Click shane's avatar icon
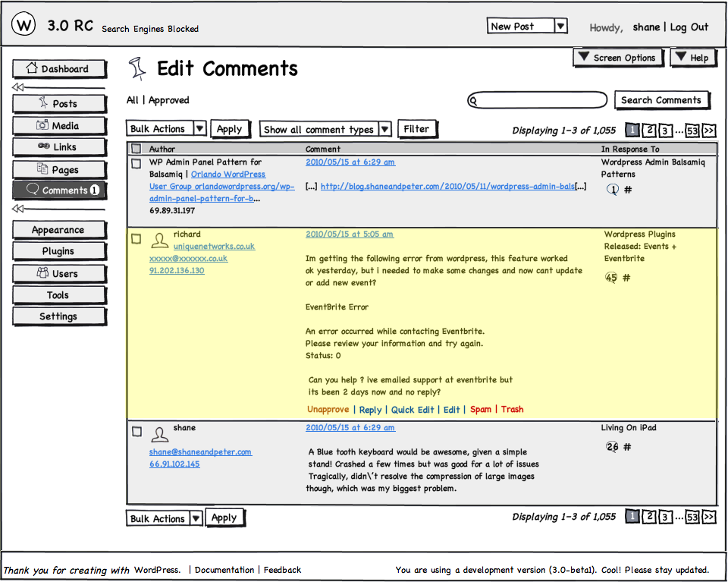Screen dimensions: 728x582 pos(160,434)
